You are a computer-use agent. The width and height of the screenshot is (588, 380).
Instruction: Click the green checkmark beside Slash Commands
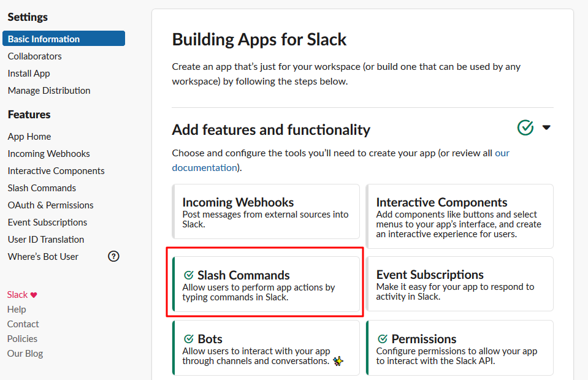pos(189,275)
